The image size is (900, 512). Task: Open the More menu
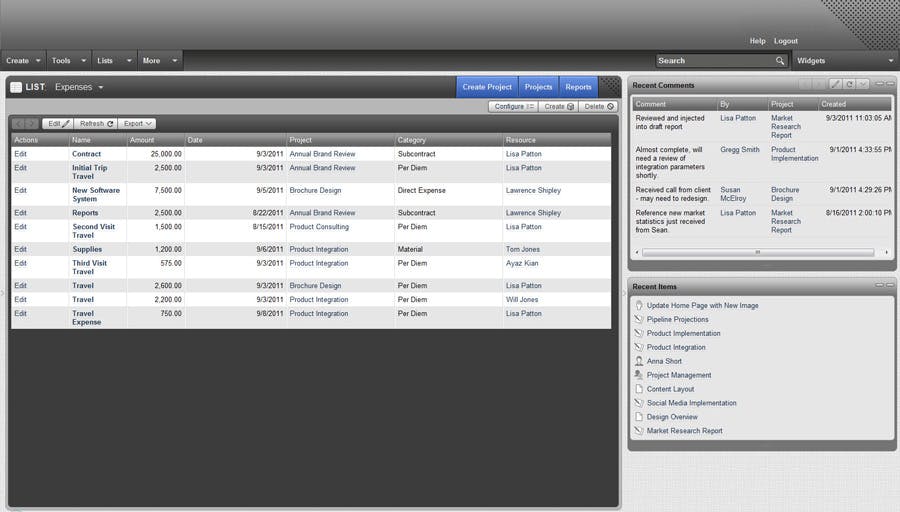tap(160, 61)
